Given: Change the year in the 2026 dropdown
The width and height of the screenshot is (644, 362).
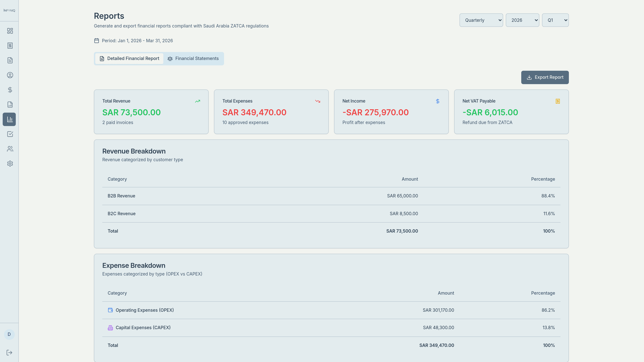Looking at the screenshot, I should (x=522, y=20).
